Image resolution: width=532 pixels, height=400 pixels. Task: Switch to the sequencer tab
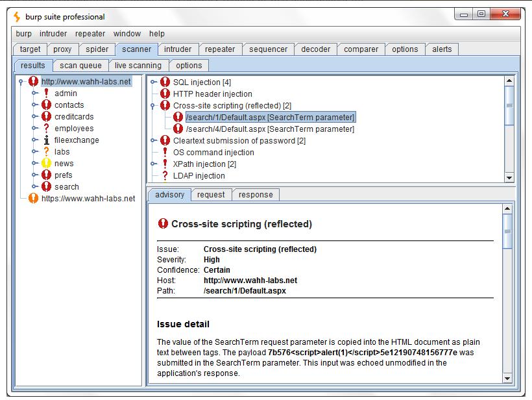pyautogui.click(x=269, y=49)
